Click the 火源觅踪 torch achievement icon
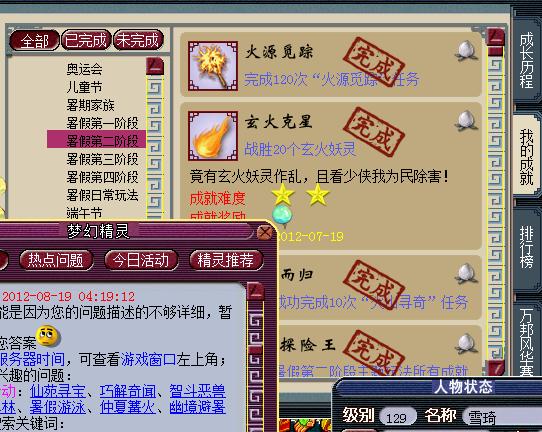This screenshot has height=432, width=542. tap(213, 66)
